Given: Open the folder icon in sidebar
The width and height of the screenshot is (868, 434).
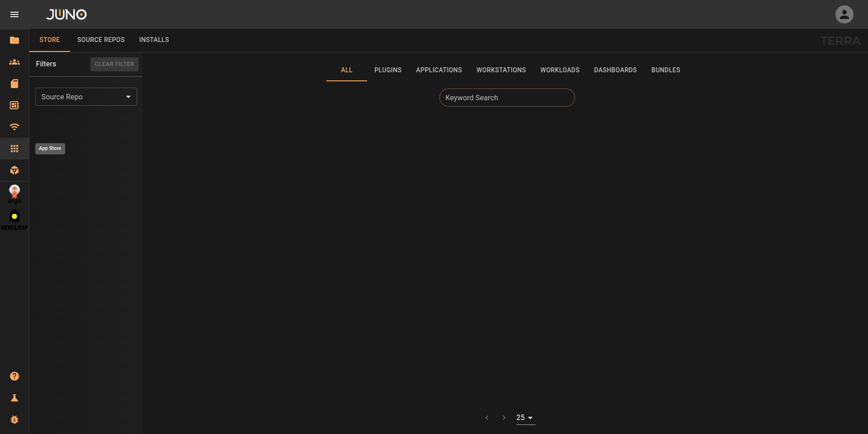Looking at the screenshot, I should 14,40.
